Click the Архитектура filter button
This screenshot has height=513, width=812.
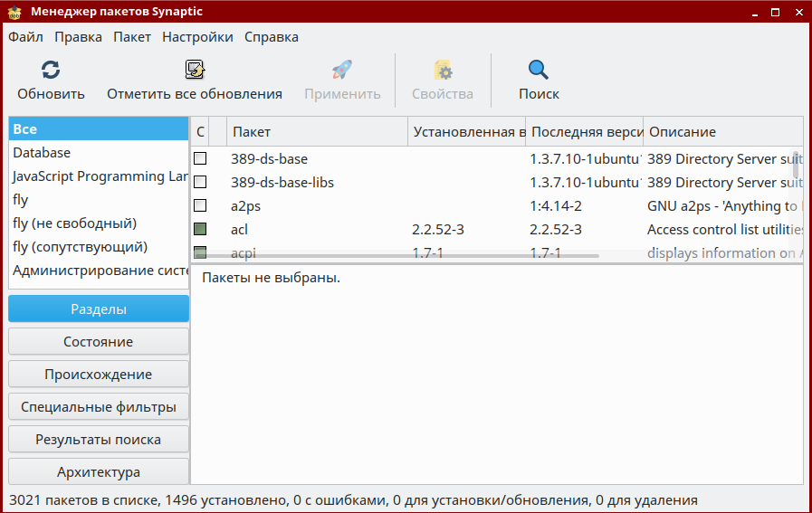click(x=99, y=472)
